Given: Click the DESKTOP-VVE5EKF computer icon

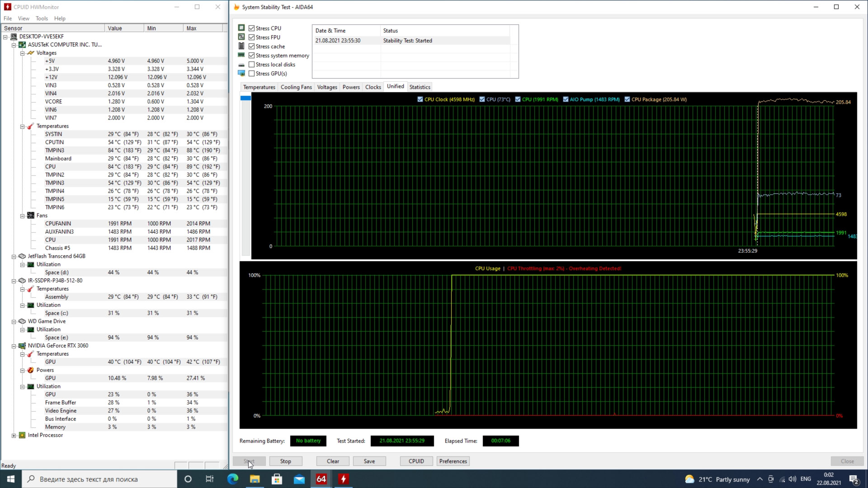Looking at the screenshot, I should tap(14, 37).
